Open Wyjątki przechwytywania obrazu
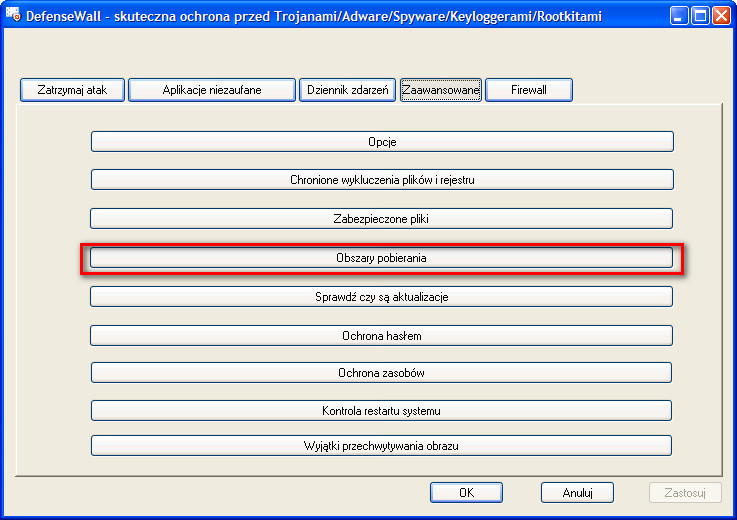Image resolution: width=737 pixels, height=520 pixels. pyautogui.click(x=381, y=446)
